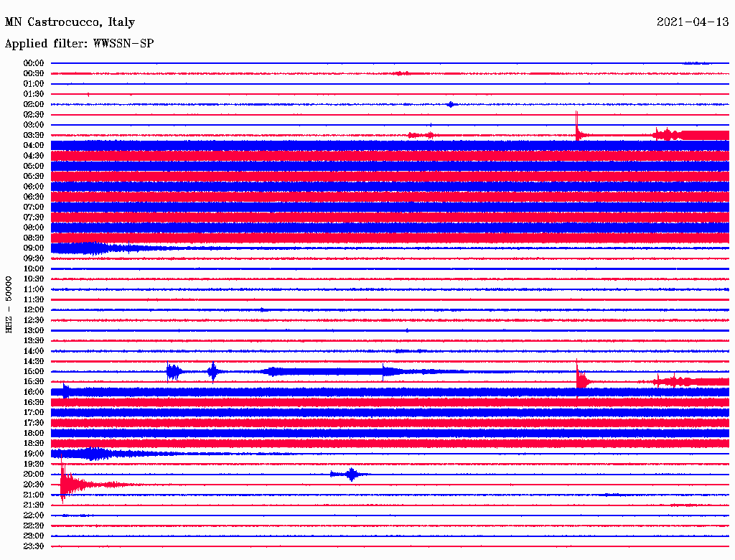Click the 'Applied filter: WWSSN-SP' text
735x560 pixels.
pos(79,44)
